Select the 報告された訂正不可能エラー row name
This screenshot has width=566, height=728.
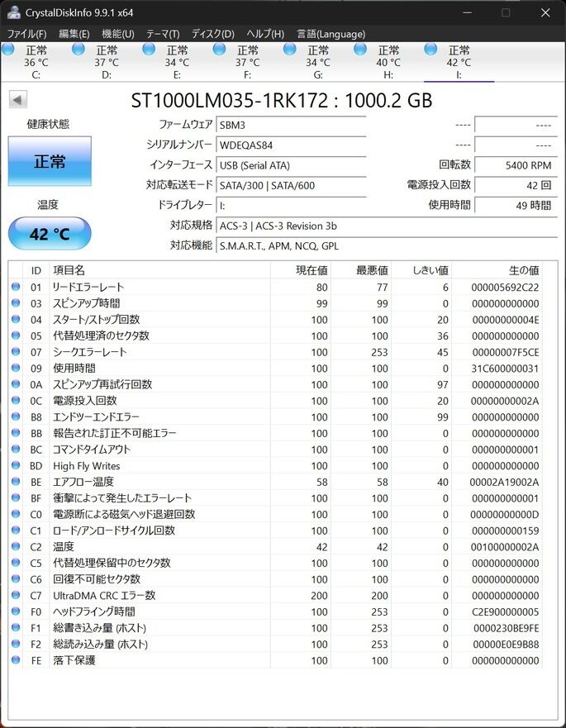point(115,433)
